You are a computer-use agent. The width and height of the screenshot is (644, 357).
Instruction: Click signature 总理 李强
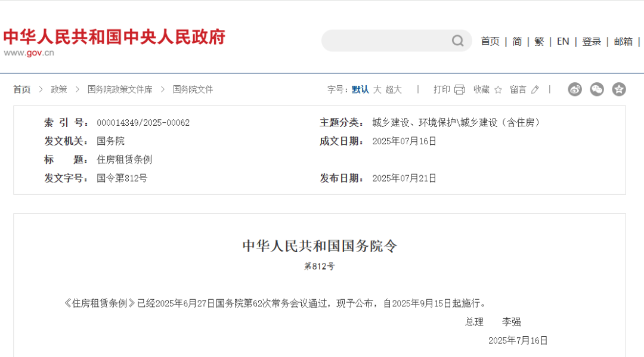click(493, 322)
